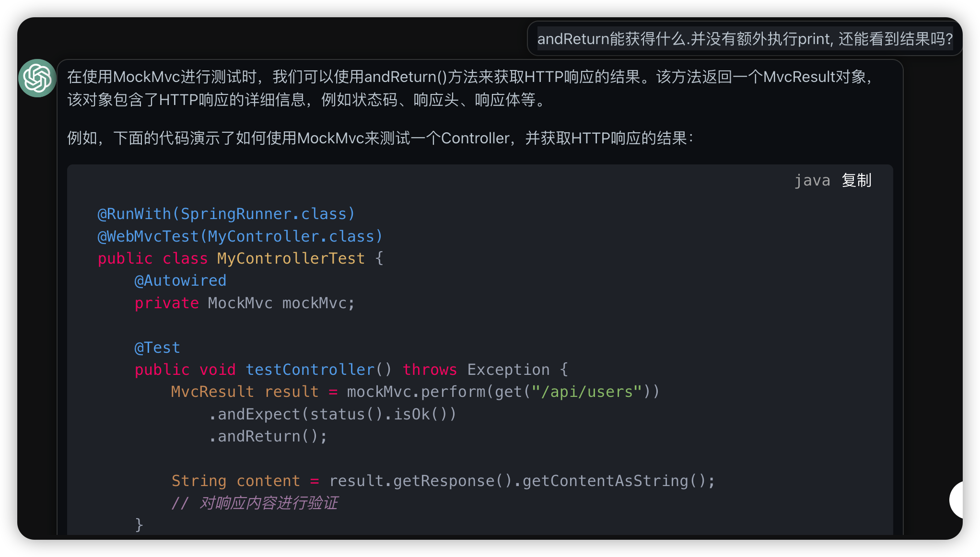
Task: Click the private MockMvc mockMvc declaration
Action: [x=245, y=303]
